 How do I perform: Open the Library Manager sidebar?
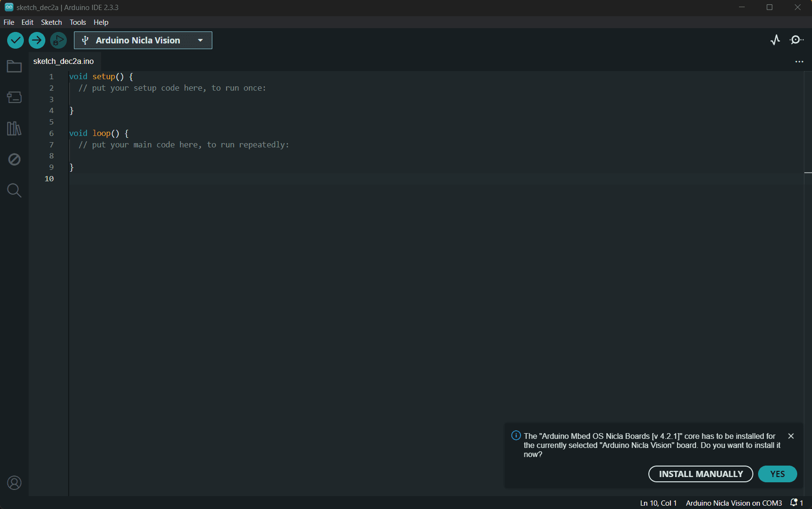click(x=14, y=128)
